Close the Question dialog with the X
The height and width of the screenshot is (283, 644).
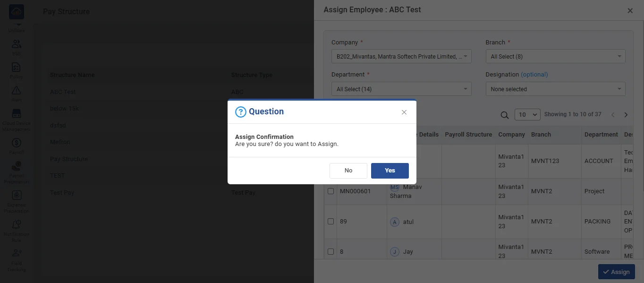pyautogui.click(x=404, y=112)
